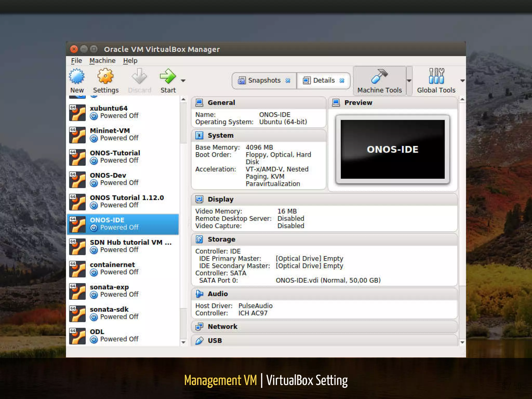This screenshot has height=399, width=532.
Task: Click the Storage section disk icon
Action: [199, 240]
